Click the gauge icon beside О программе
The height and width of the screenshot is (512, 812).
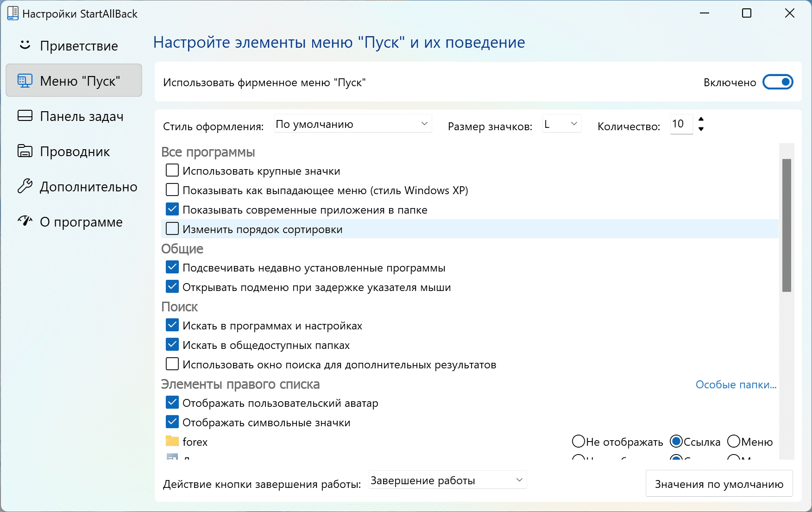click(x=25, y=221)
